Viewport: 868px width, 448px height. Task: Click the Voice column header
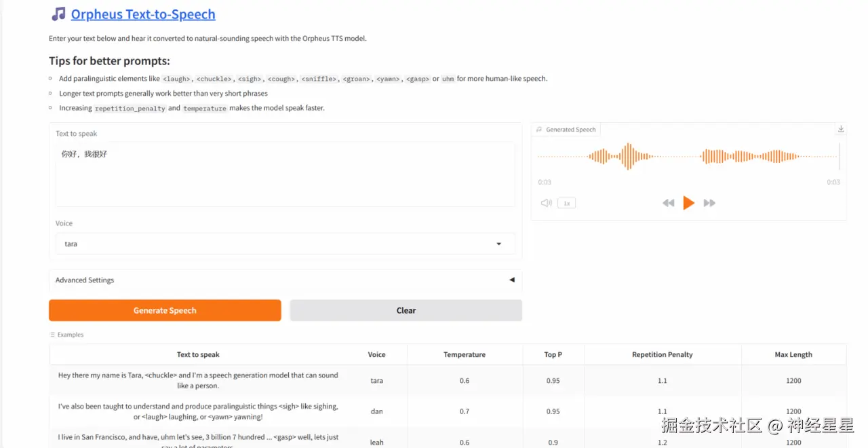(x=376, y=354)
